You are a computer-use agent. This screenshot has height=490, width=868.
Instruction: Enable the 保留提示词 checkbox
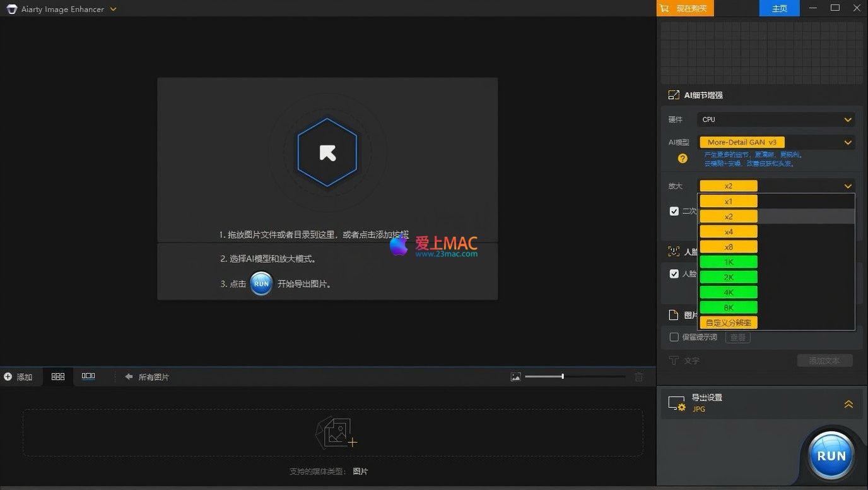674,337
